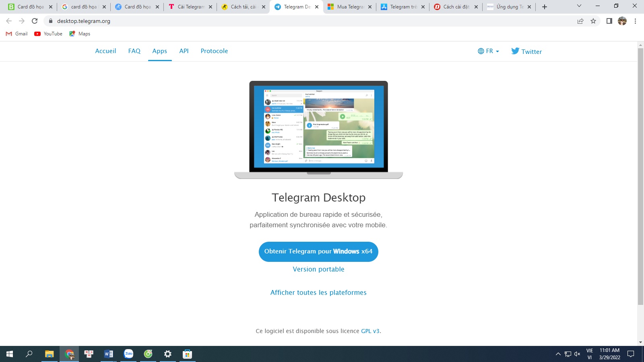This screenshot has width=644, height=362.
Task: Open the Chrome profile avatar
Action: pos(622,21)
